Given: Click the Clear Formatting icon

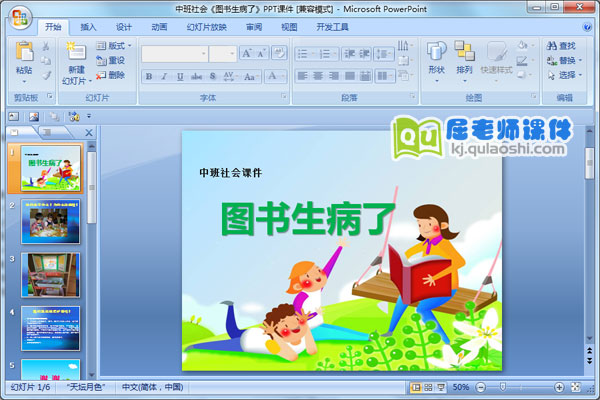Looking at the screenshot, I should 279,53.
